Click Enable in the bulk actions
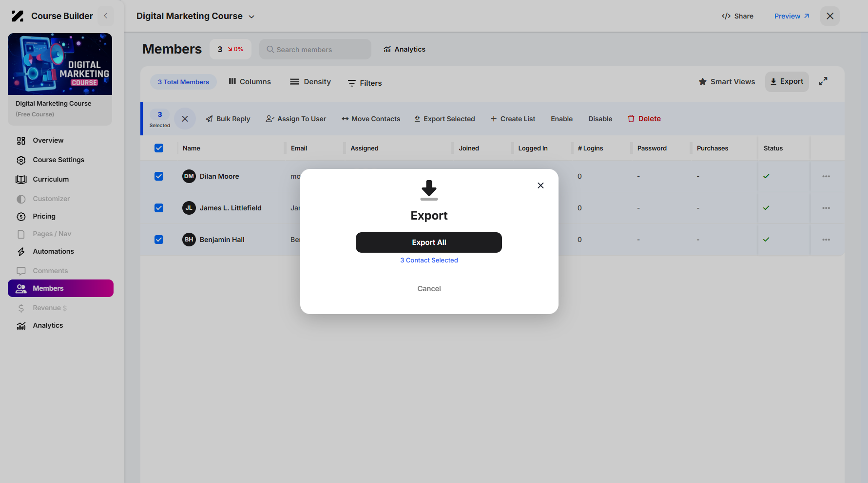 pos(561,119)
